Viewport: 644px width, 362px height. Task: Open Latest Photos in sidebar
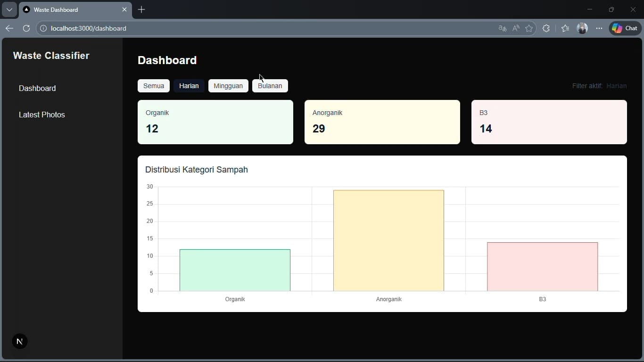pyautogui.click(x=42, y=115)
